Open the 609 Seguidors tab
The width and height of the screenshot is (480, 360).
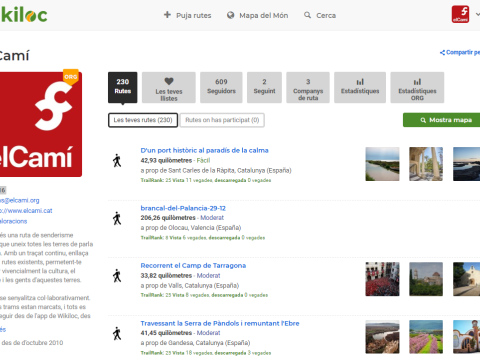pyautogui.click(x=221, y=87)
